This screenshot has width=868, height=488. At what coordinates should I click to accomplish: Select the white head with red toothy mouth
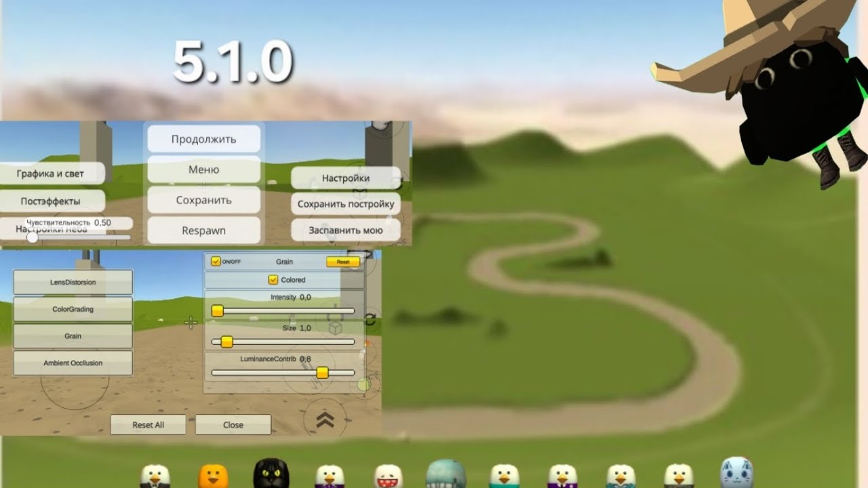389,476
